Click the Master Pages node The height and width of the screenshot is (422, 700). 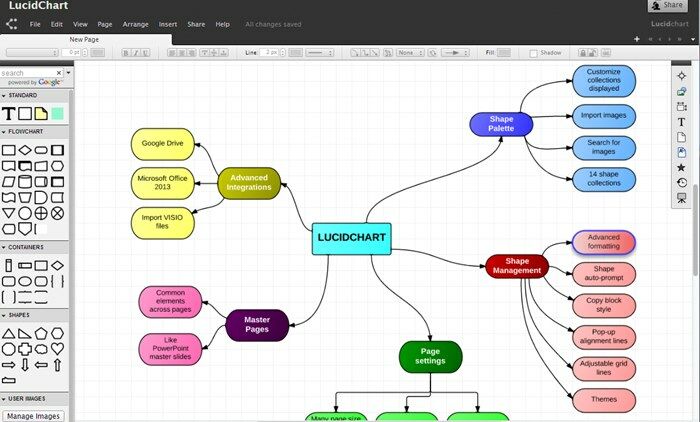257,325
